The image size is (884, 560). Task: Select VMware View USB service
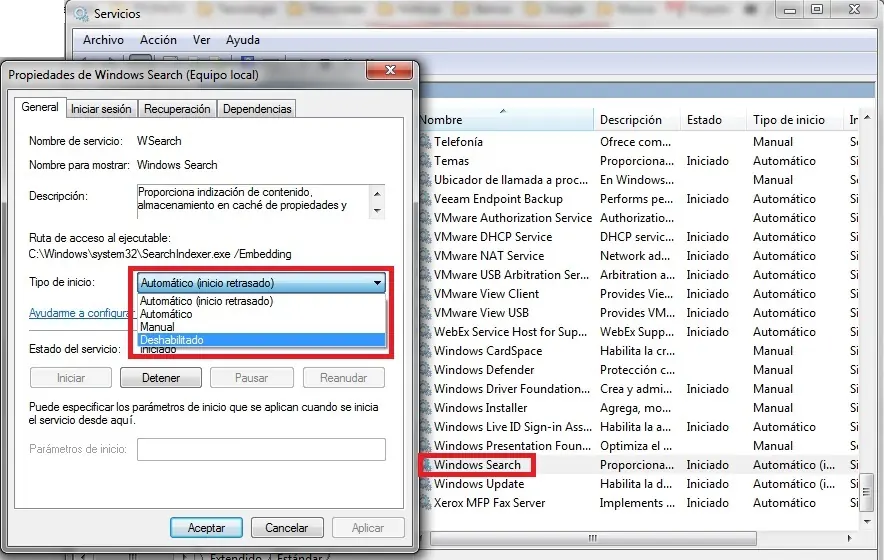[x=639, y=313]
